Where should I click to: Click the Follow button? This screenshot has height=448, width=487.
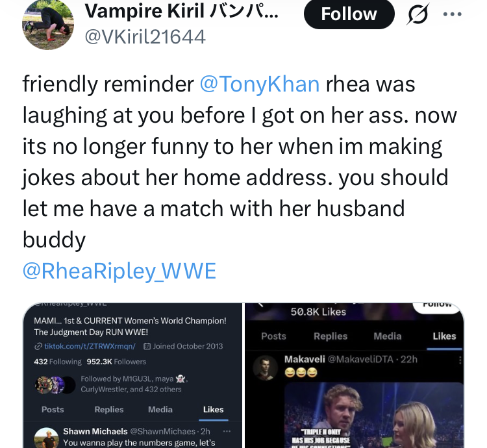click(349, 14)
